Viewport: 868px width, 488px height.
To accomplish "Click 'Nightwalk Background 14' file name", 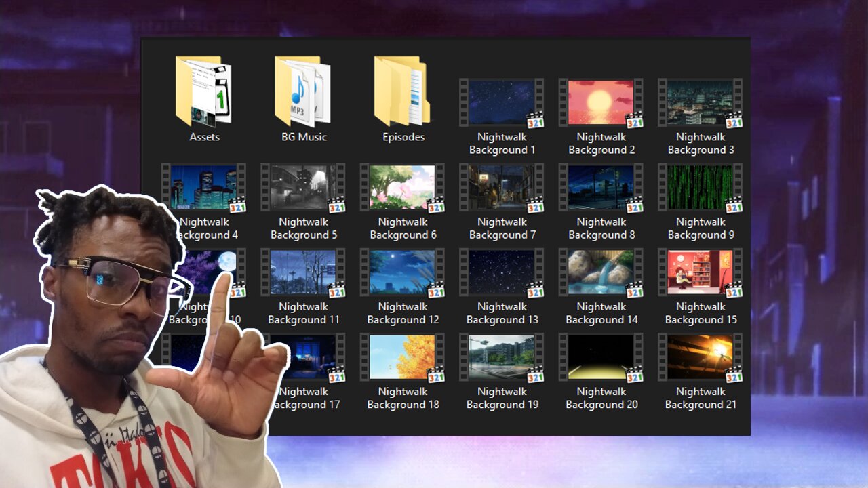I will (x=601, y=313).
